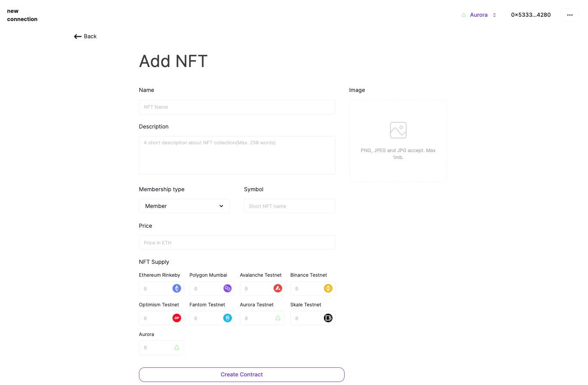The image size is (588, 385).
Task: Focus the Ethereum Rinkeby supply input
Action: pos(161,288)
